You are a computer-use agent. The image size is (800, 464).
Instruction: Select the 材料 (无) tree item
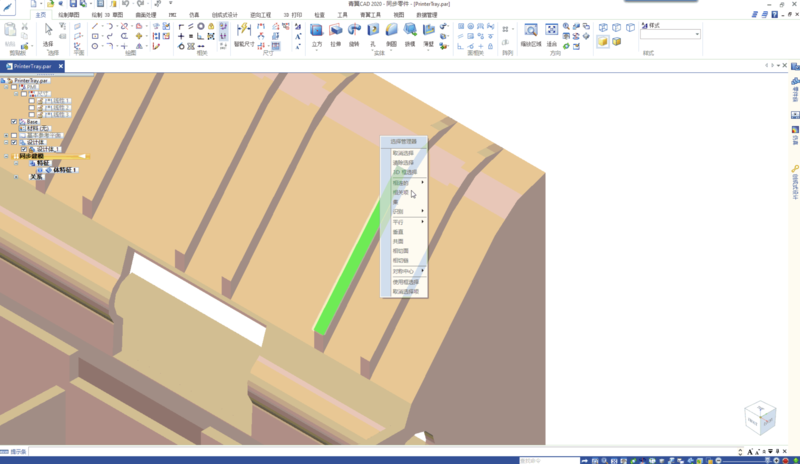35,129
